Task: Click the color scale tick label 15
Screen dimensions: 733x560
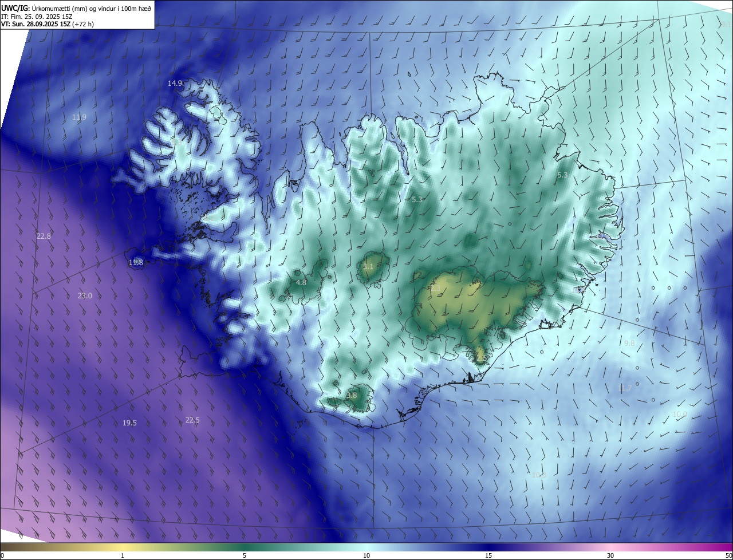Action: pos(488,555)
